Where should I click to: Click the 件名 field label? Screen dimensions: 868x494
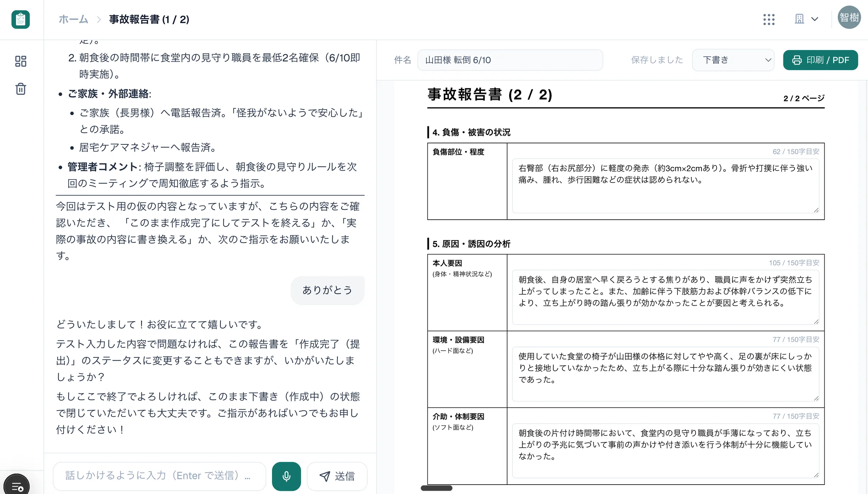tap(403, 60)
